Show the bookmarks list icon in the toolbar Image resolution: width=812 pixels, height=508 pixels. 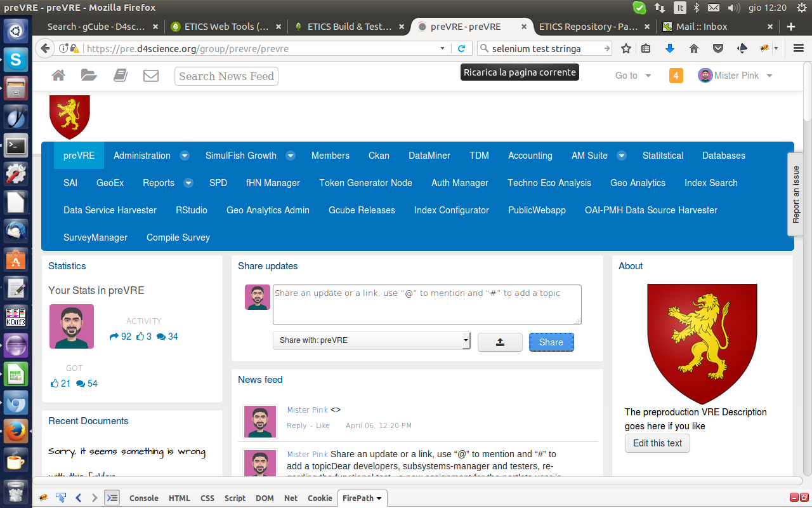[x=646, y=48]
